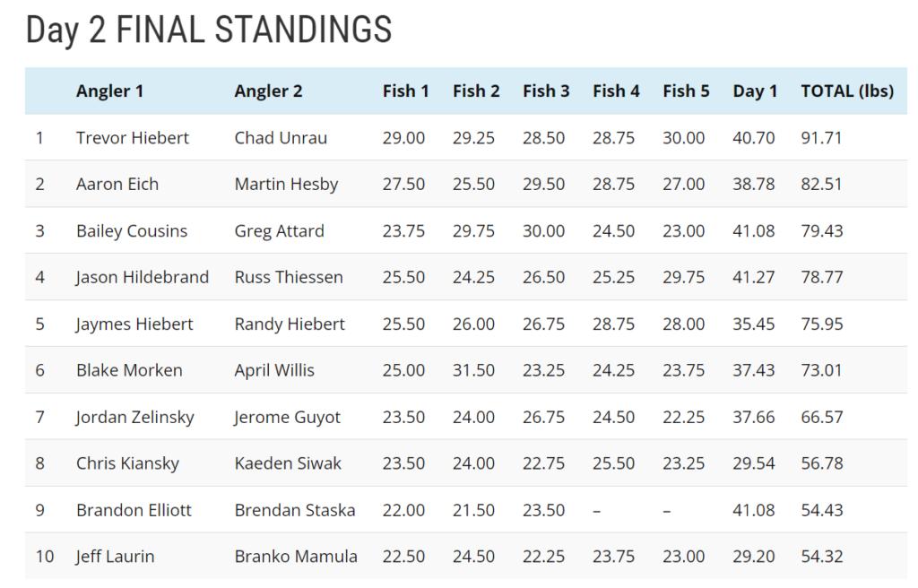The height and width of the screenshot is (588, 918).
Task: Click Branko Mamula in row ten
Action: pyautogui.click(x=296, y=558)
